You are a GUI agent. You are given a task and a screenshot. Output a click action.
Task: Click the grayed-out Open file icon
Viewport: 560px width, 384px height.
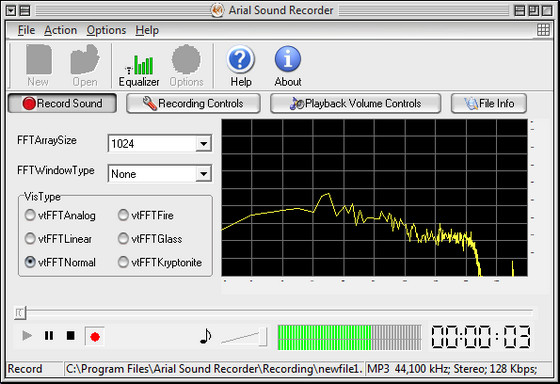click(x=85, y=59)
